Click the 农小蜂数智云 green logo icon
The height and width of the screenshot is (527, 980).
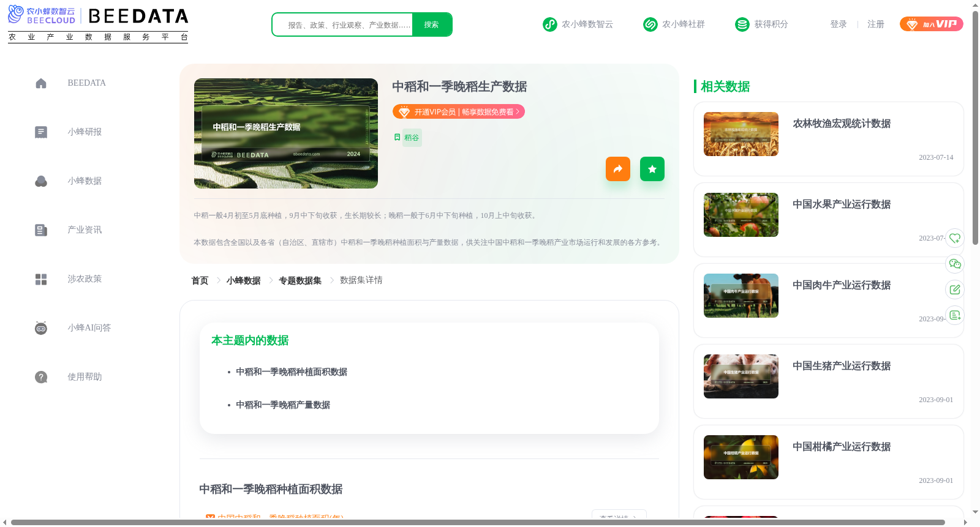tap(550, 24)
